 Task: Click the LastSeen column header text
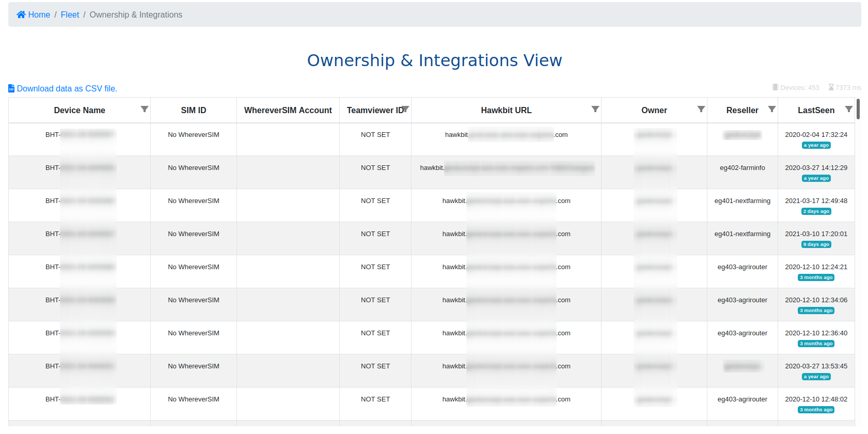[816, 110]
